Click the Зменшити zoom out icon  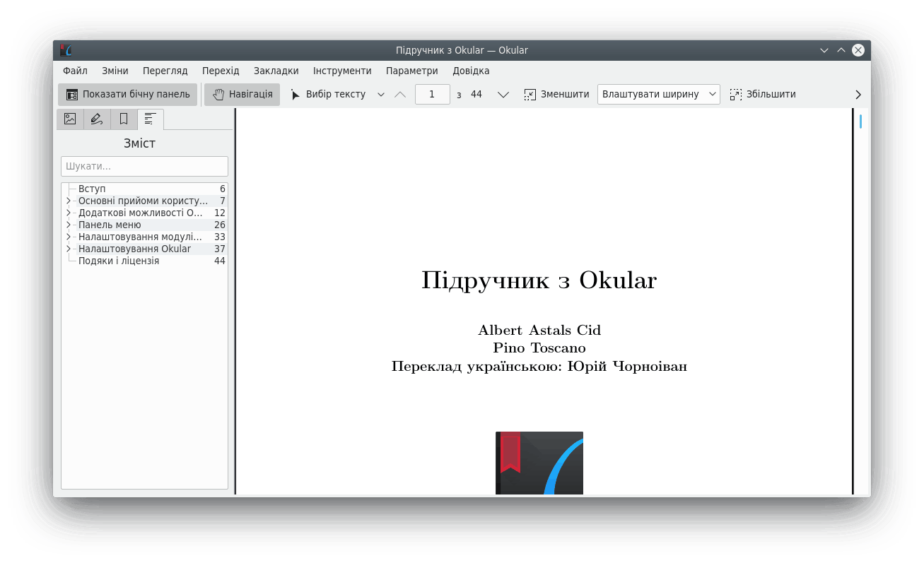(530, 94)
